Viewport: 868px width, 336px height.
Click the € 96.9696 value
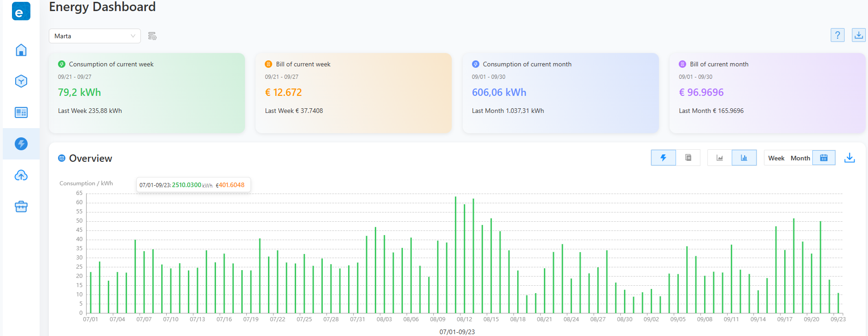(701, 92)
